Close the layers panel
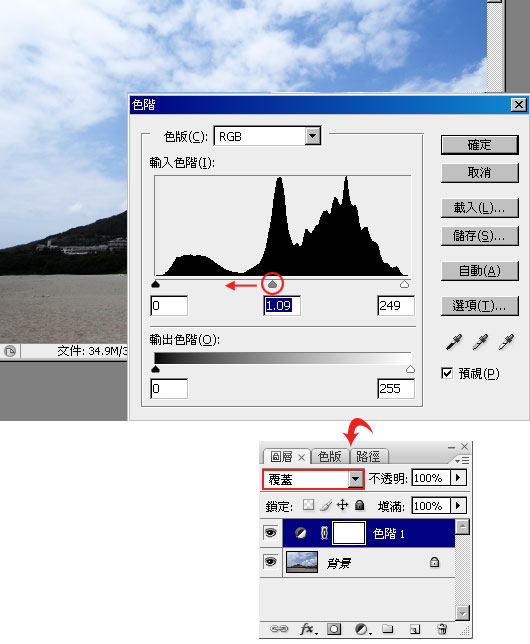This screenshot has width=530, height=644. pos(464,446)
